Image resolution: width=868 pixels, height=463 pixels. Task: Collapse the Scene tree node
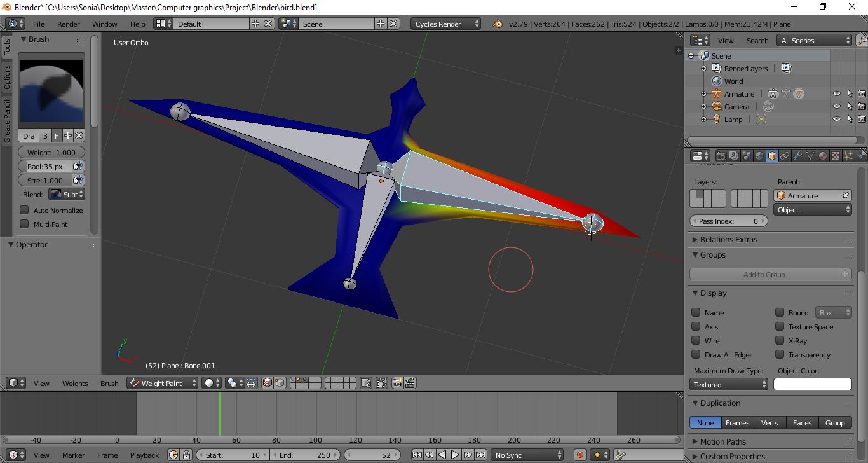click(691, 55)
